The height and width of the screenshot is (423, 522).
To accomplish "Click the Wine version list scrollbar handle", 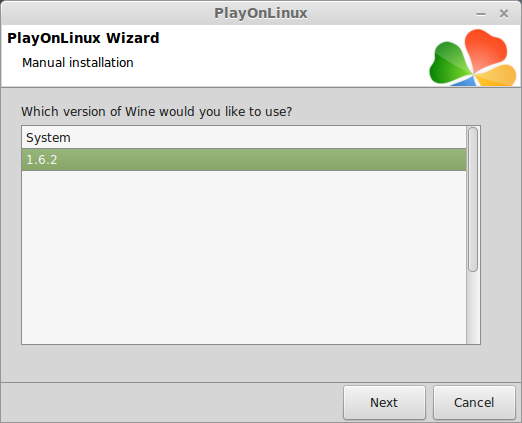I will point(473,199).
